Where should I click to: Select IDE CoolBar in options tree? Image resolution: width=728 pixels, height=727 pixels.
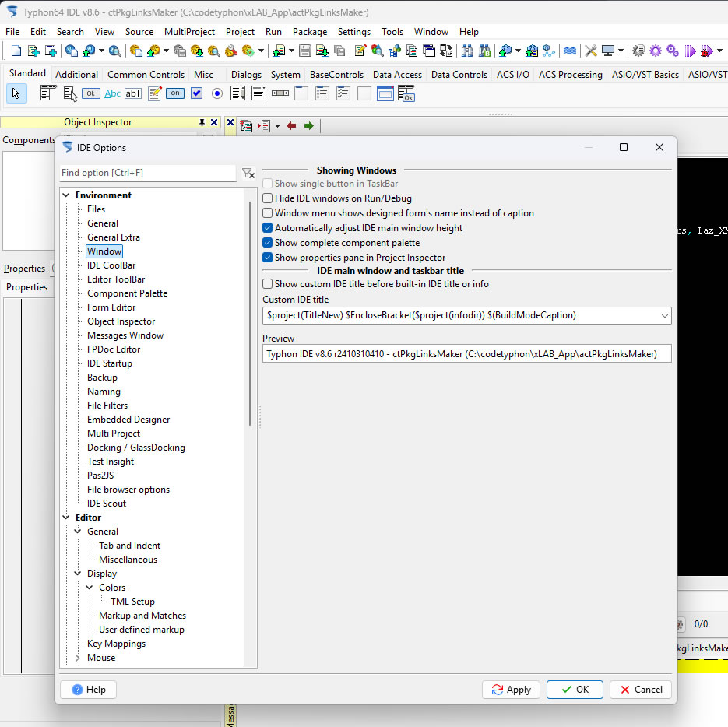point(111,265)
